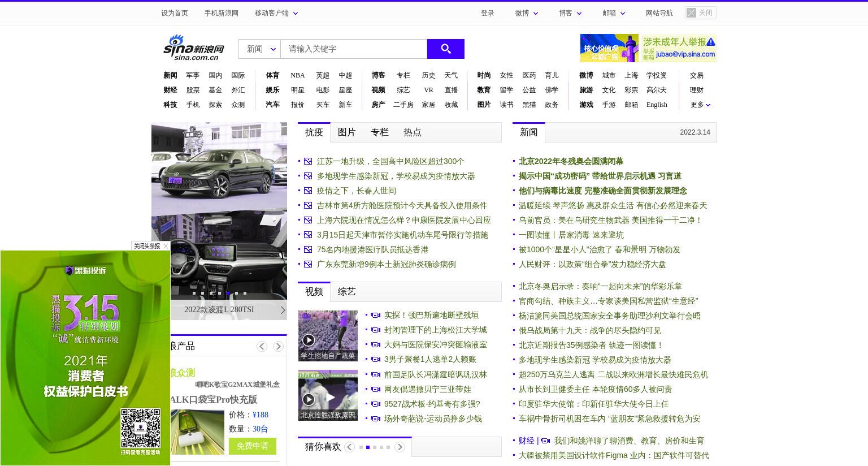
Task: Open headline 北京2022年冬残奥会圆满闭幕
Action: pyautogui.click(x=571, y=161)
